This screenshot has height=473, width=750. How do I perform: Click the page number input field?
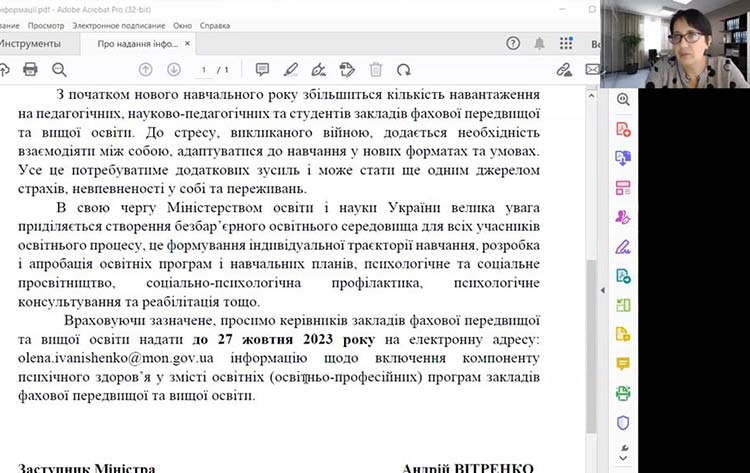click(x=205, y=69)
